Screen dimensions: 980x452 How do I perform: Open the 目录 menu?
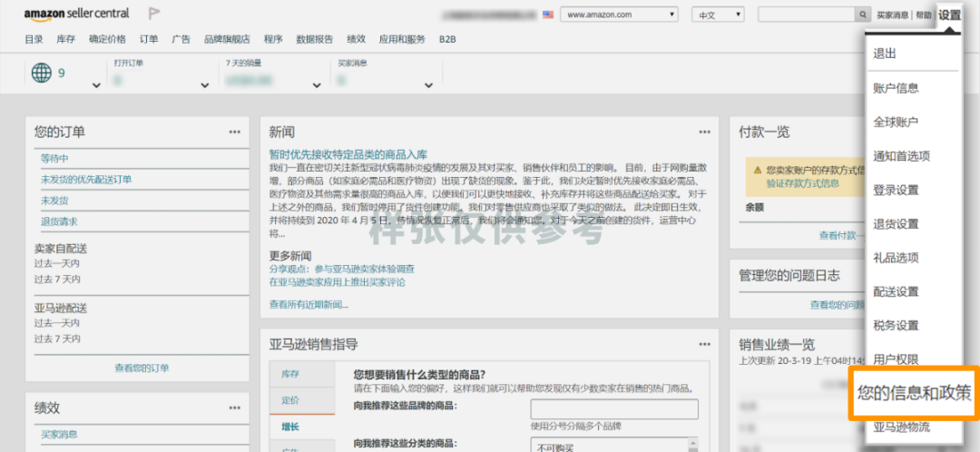click(x=34, y=39)
